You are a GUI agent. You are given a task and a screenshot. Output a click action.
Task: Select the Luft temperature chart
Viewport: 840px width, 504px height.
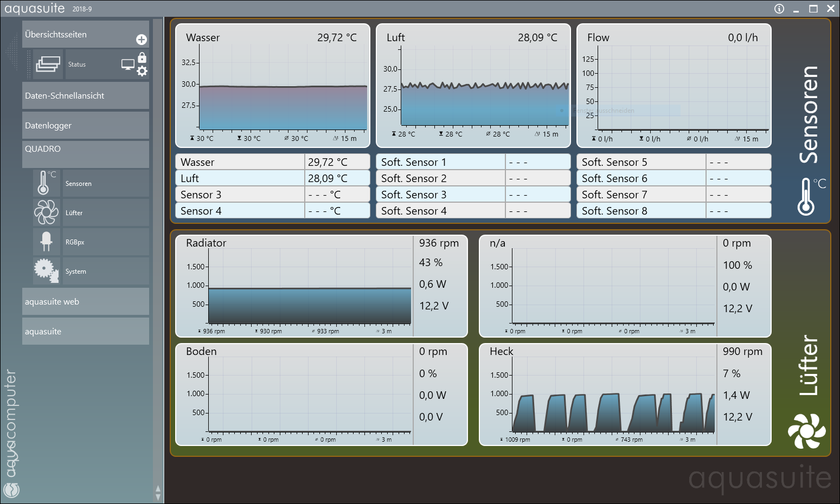(x=473, y=86)
